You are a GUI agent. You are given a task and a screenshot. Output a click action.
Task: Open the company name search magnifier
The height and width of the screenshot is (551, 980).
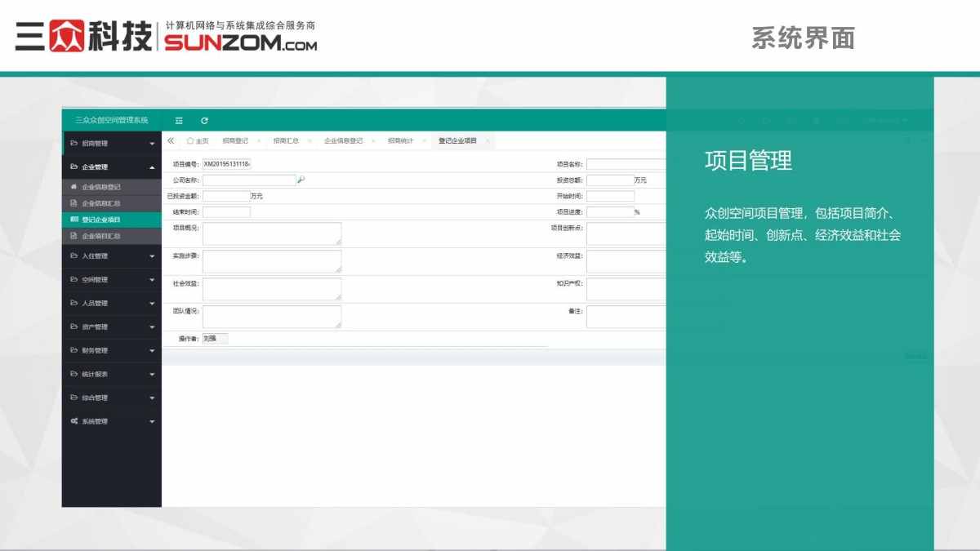click(301, 179)
